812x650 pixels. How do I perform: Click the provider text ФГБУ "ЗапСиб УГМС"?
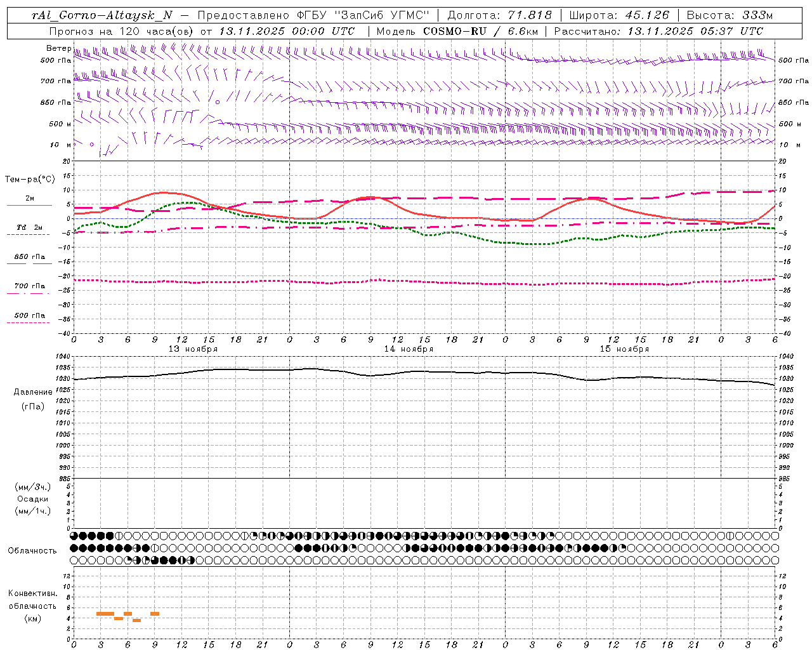363,16
